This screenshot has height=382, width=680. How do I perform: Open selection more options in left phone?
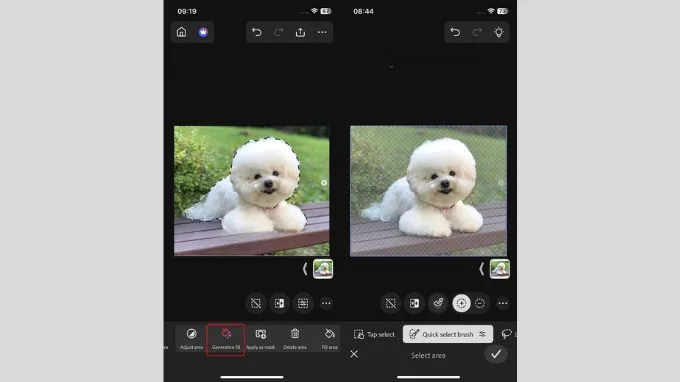(x=326, y=303)
